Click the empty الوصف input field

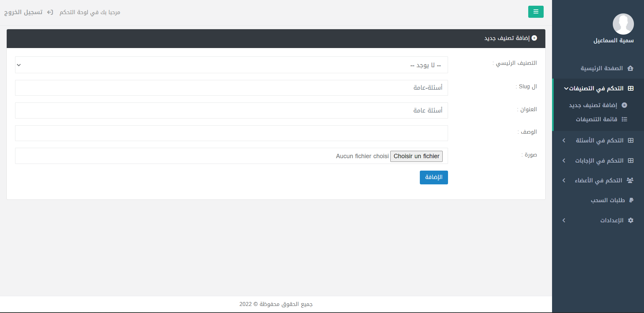coord(232,133)
